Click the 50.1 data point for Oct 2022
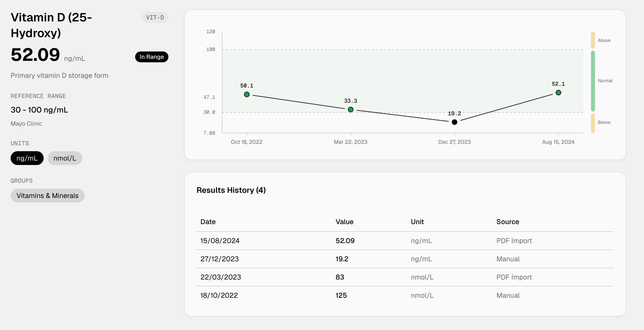 247,94
